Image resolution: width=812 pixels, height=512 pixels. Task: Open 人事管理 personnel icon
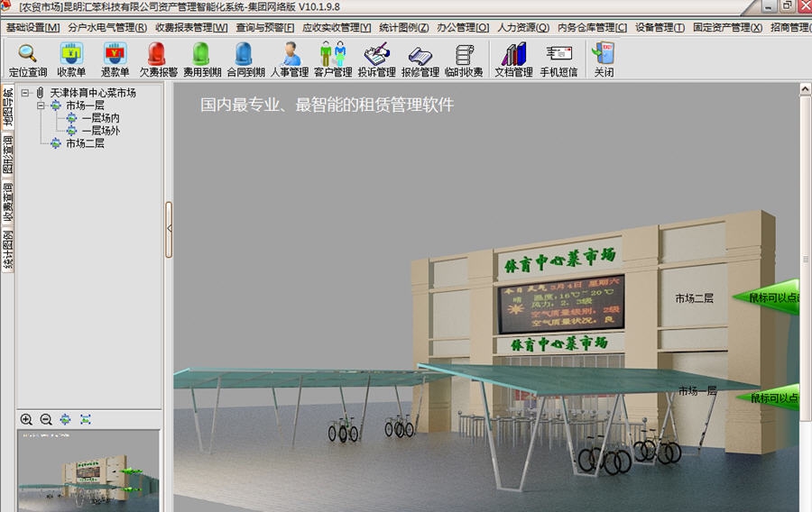pos(290,59)
